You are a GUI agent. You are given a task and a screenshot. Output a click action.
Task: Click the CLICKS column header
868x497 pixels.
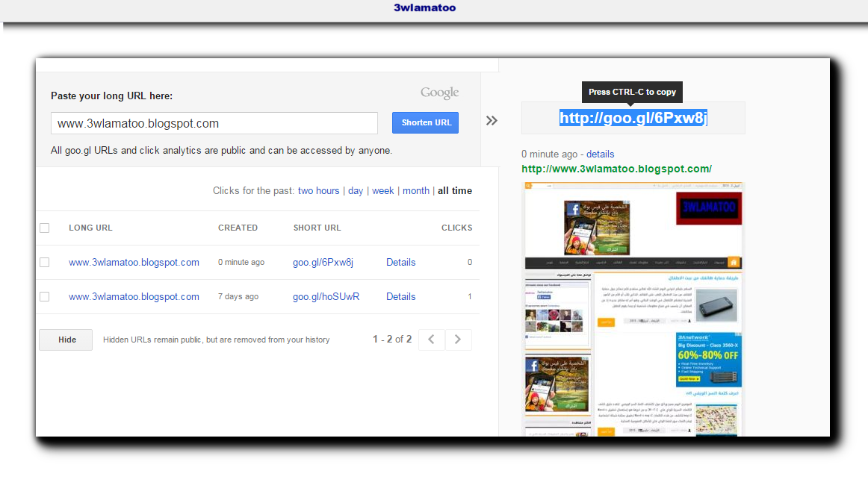click(x=456, y=228)
